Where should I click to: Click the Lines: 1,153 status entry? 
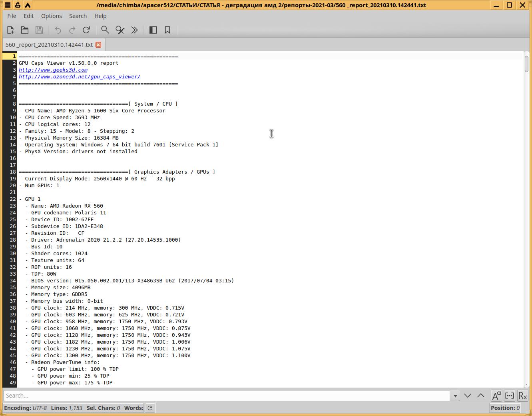click(67, 408)
